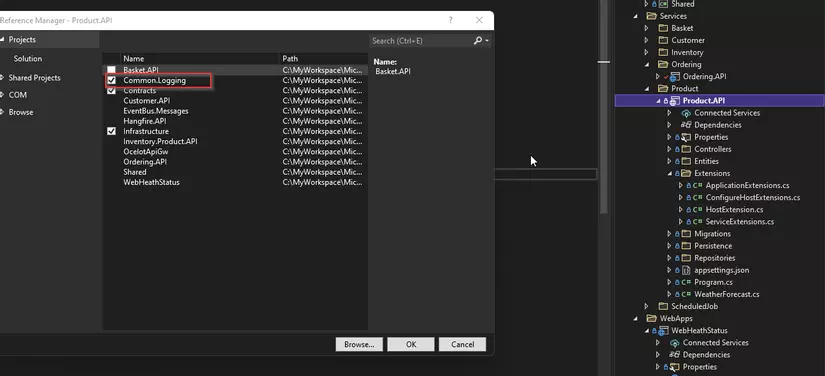Expand the Ordering.API project node
The height and width of the screenshot is (376, 825).
(x=658, y=77)
